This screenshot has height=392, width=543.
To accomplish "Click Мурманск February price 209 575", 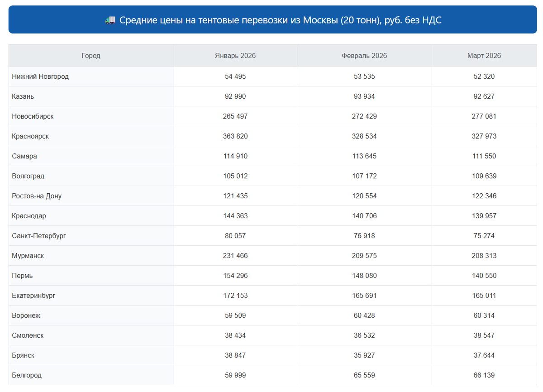I will pos(364,256).
